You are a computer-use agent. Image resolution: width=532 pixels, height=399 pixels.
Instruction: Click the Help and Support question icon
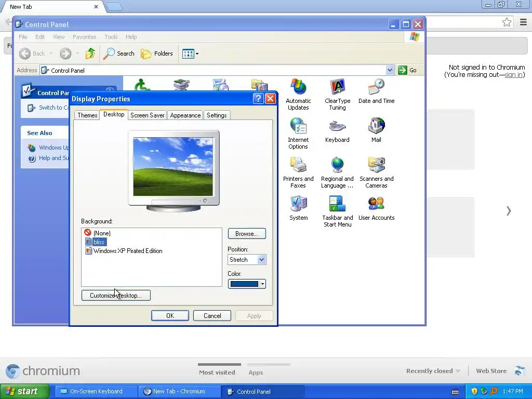click(32, 158)
